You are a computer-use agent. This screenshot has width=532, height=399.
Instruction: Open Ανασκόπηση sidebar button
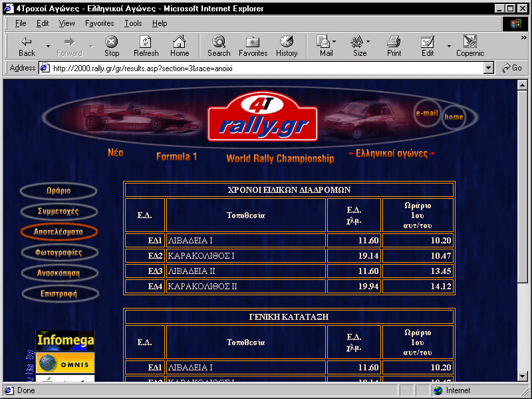[x=59, y=273]
